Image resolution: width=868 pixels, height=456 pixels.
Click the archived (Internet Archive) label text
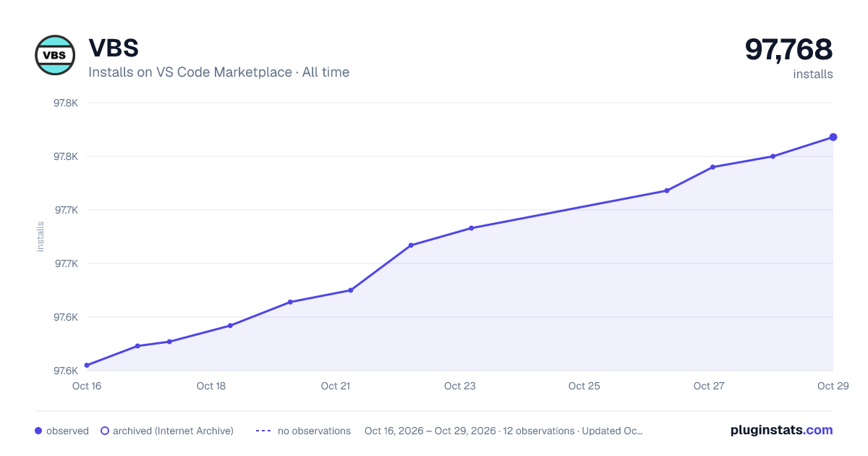pyautogui.click(x=173, y=431)
